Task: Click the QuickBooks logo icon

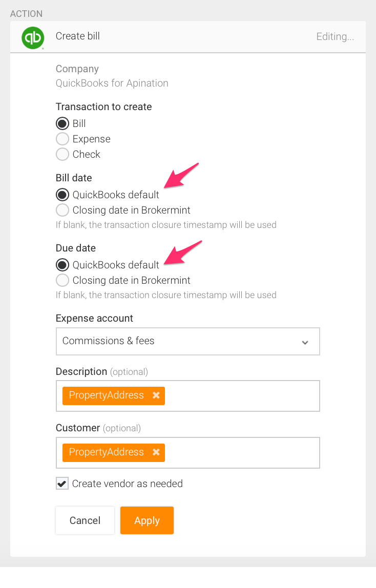Action: click(33, 37)
